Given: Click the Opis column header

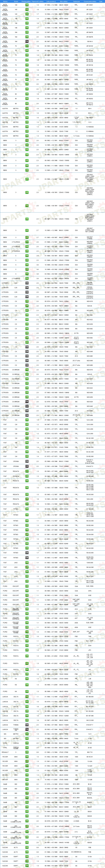Looking at the screenshot, I should [x=101, y=1].
